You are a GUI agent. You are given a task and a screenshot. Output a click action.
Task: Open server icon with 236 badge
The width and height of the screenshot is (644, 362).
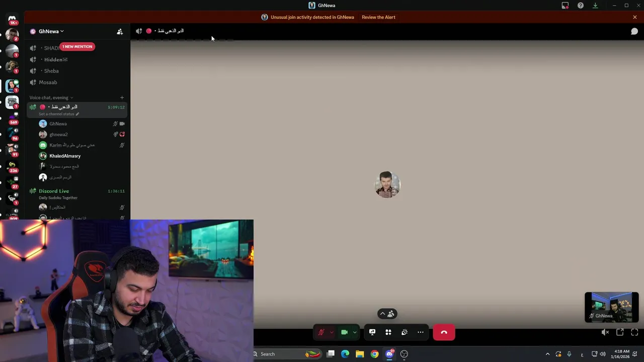click(x=12, y=166)
